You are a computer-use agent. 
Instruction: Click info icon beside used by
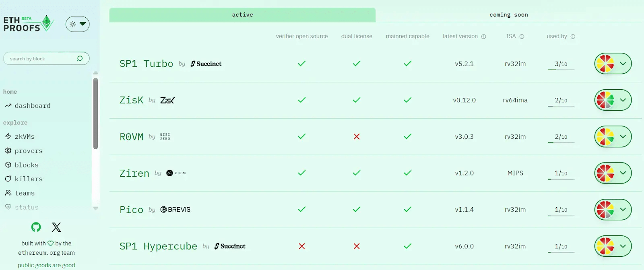573,37
